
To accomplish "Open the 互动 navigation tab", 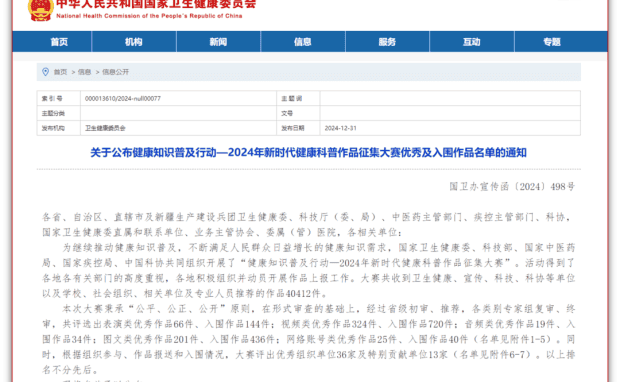I will [x=472, y=42].
